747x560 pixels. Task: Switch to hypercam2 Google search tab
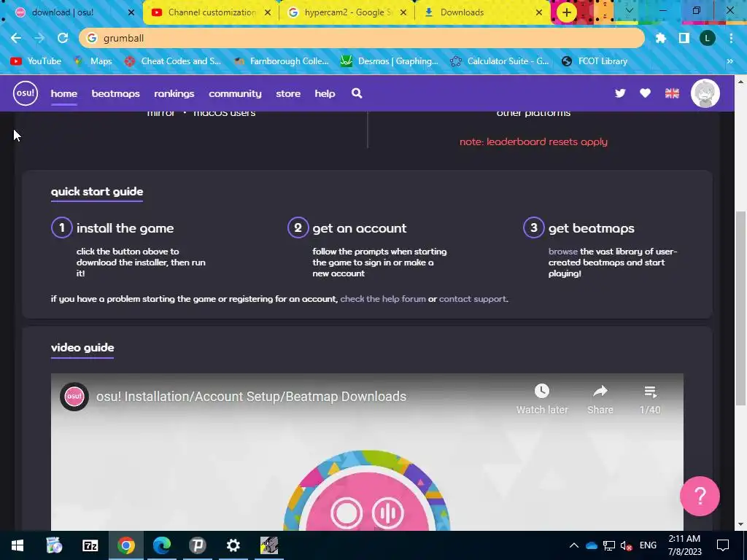point(348,12)
